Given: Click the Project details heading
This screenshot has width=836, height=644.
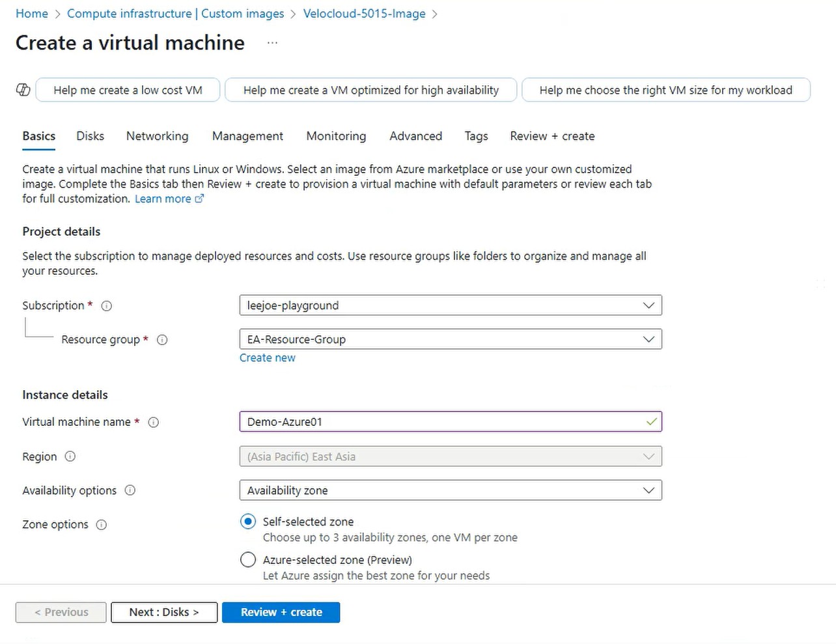Looking at the screenshot, I should click(61, 232).
